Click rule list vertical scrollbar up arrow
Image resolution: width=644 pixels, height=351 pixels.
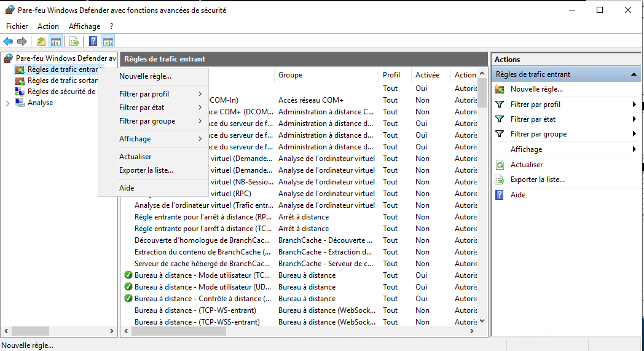pos(482,73)
